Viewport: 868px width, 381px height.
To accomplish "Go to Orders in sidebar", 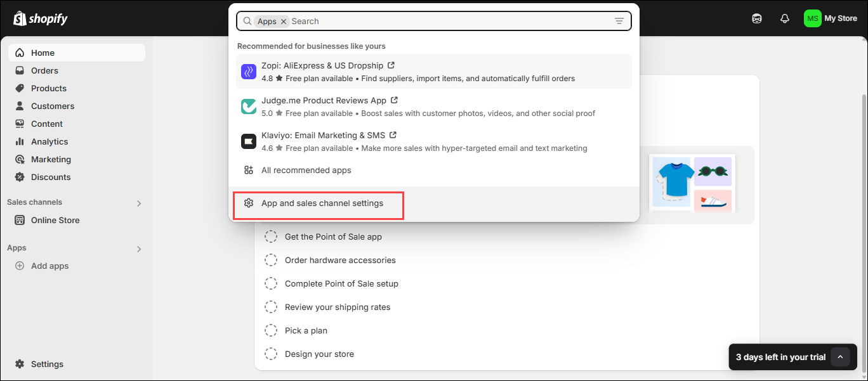I will [x=44, y=70].
